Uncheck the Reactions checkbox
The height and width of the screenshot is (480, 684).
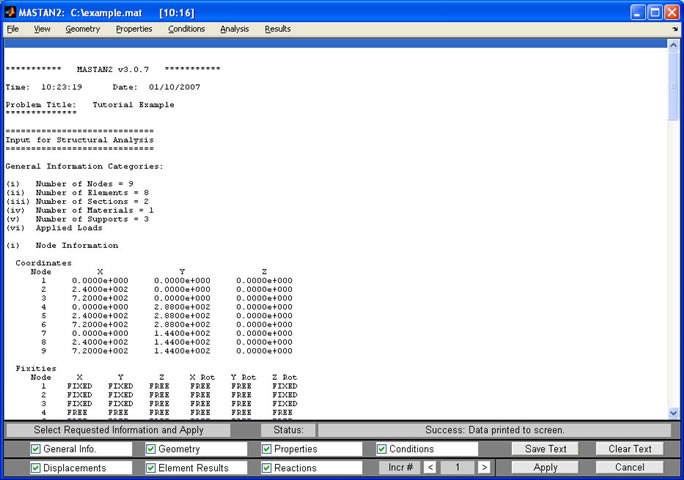[x=267, y=467]
